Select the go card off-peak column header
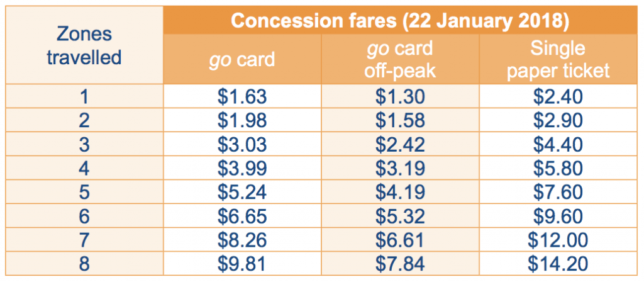Screen dimensions: 644x282 click(x=399, y=60)
